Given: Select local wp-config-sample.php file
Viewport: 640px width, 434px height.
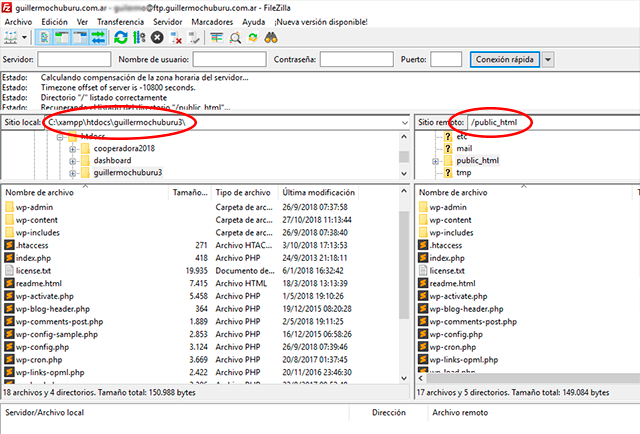Looking at the screenshot, I should tap(57, 334).
